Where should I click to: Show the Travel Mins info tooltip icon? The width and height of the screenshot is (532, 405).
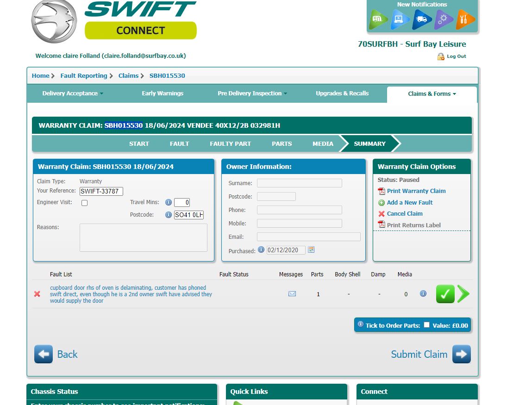168,203
